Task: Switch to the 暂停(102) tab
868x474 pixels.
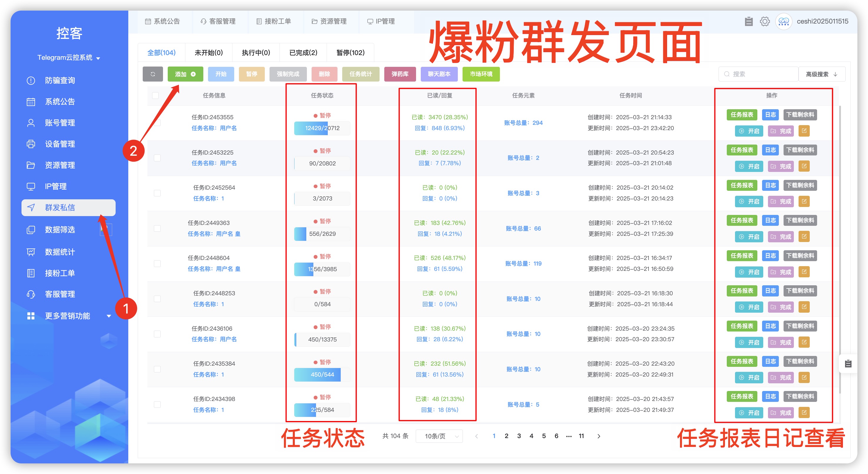Action: pos(350,53)
